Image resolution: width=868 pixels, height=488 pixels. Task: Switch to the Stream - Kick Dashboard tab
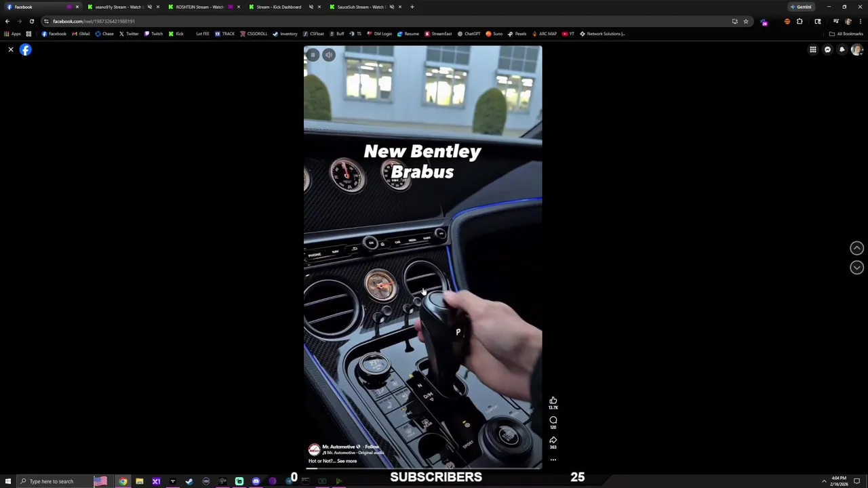pos(284,7)
